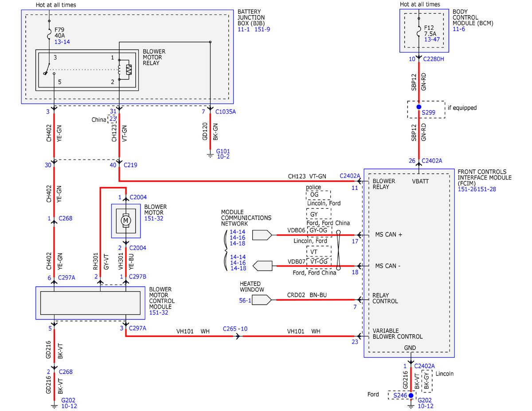Open connector C219
Screen dimensions: 532x411
(130, 165)
